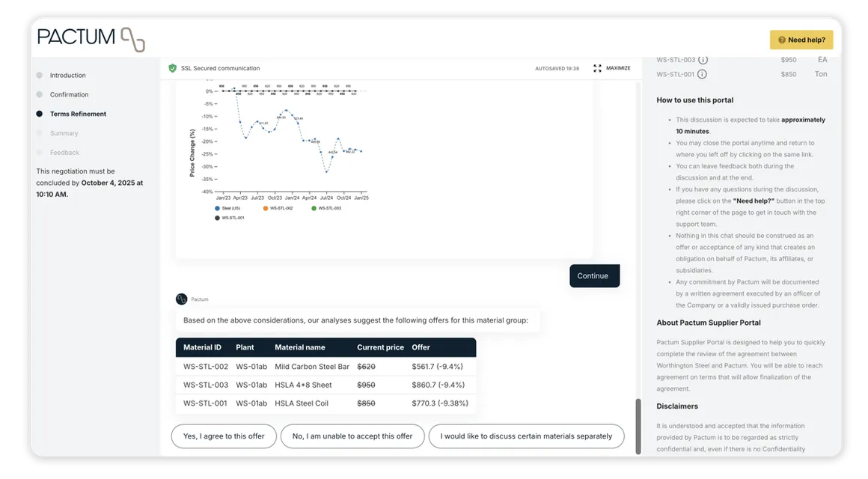Click the How to use this portal heading
Viewport: 868px width, 479px height.
click(694, 100)
